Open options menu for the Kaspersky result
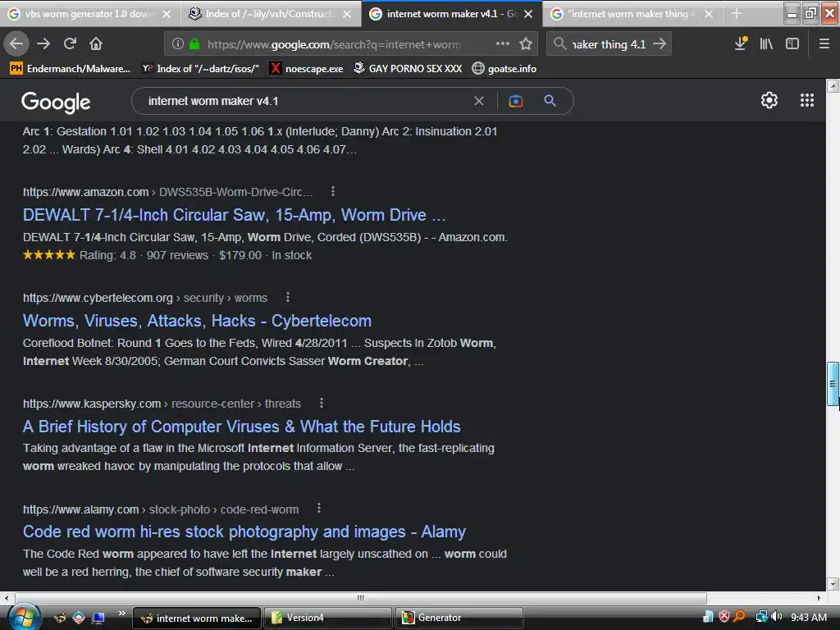Viewport: 840px width, 630px height. 321,403
